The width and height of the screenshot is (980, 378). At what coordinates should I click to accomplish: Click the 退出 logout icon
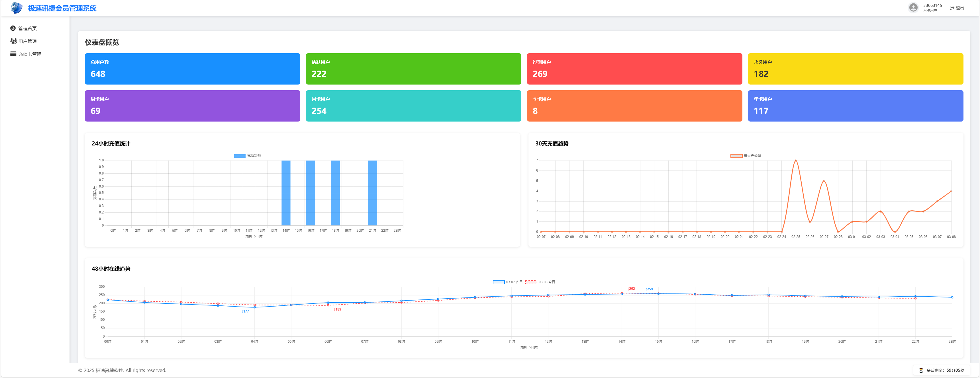952,8
